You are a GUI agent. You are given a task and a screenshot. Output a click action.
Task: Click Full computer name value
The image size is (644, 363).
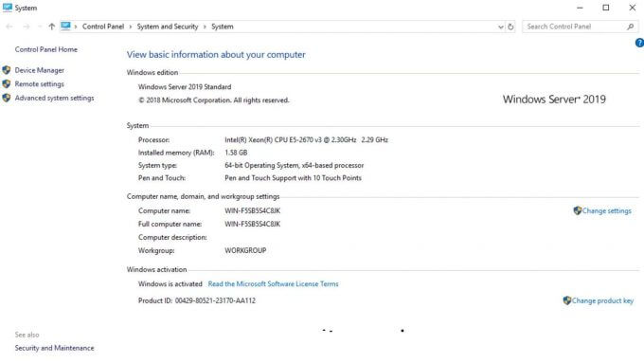[x=252, y=224]
